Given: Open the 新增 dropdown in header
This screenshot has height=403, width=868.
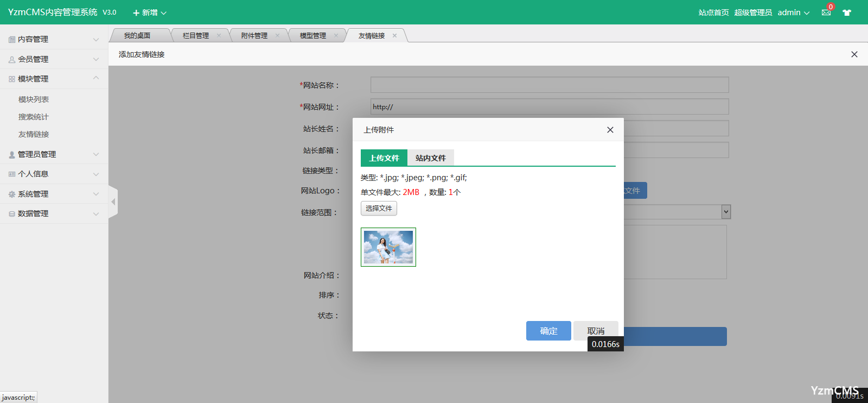Looking at the screenshot, I should pos(150,12).
